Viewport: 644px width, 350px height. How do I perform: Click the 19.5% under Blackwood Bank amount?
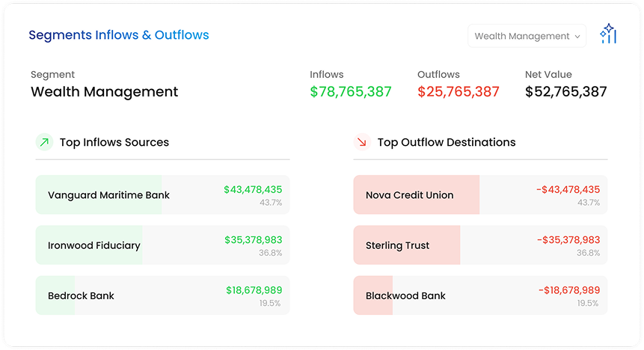click(589, 303)
